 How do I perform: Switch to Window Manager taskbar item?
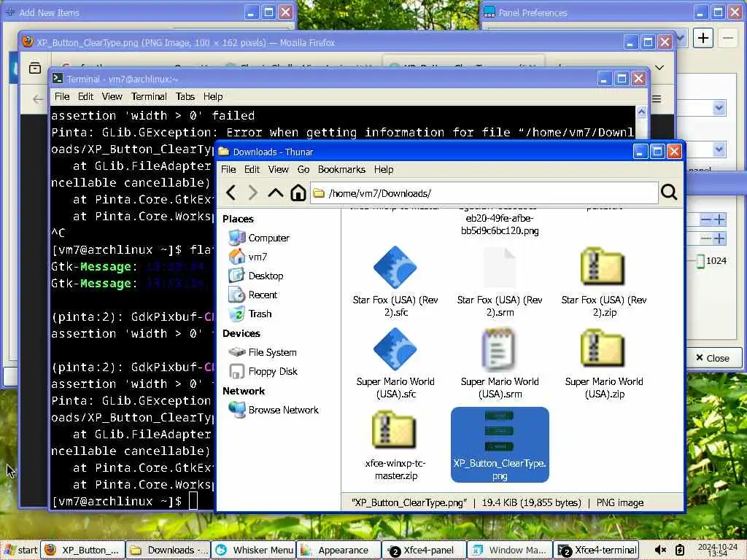tap(509, 550)
